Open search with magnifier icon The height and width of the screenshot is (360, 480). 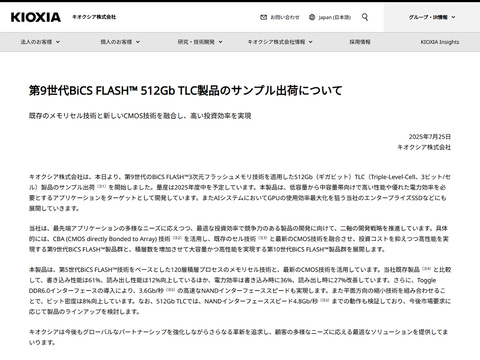(365, 17)
